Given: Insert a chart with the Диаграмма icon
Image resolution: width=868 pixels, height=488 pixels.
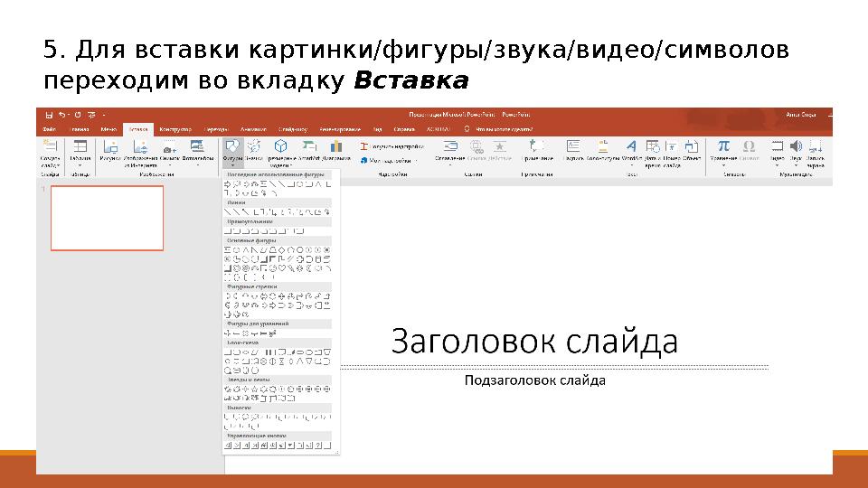Looking at the screenshot, I should coord(336,146).
